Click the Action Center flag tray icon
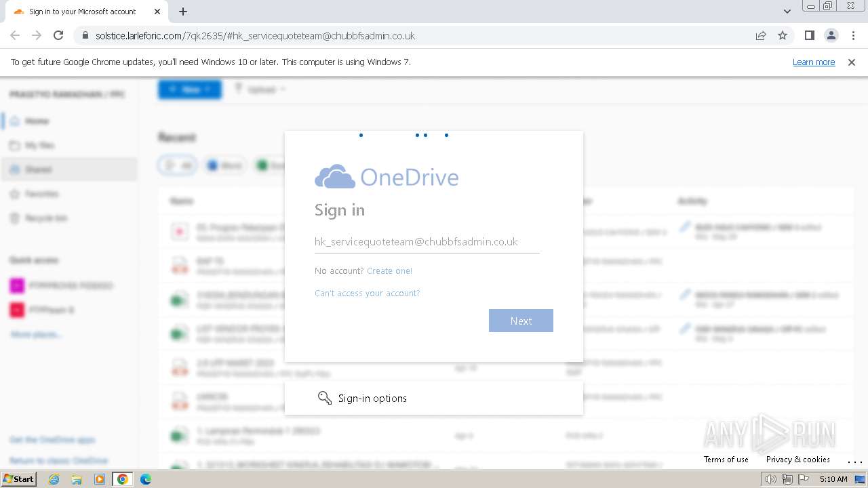 click(804, 479)
